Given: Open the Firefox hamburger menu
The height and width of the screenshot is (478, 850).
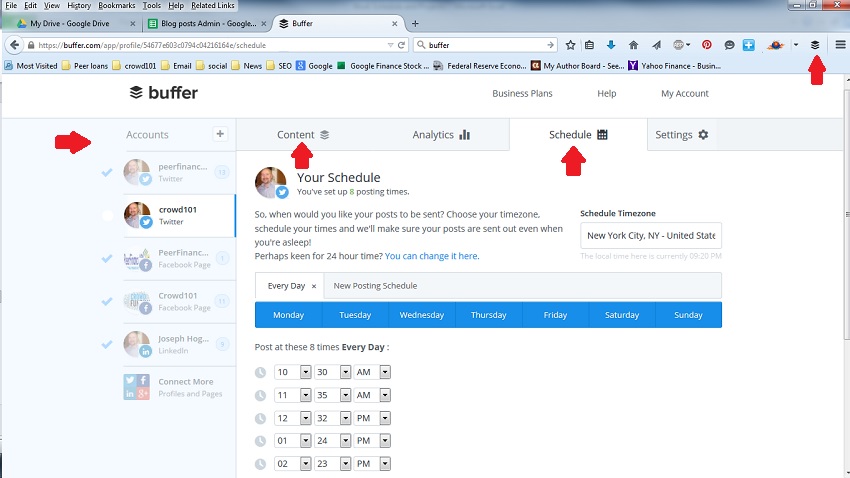Looking at the screenshot, I should click(840, 45).
